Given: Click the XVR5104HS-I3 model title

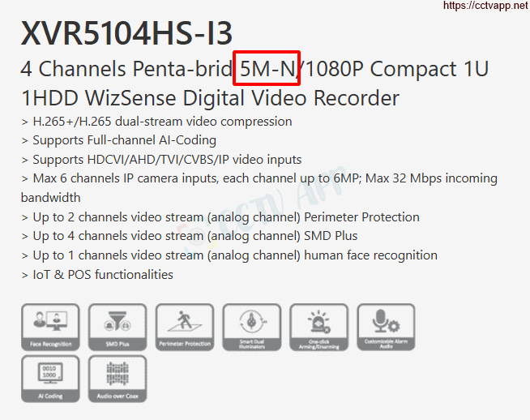Looking at the screenshot, I should click(126, 33).
